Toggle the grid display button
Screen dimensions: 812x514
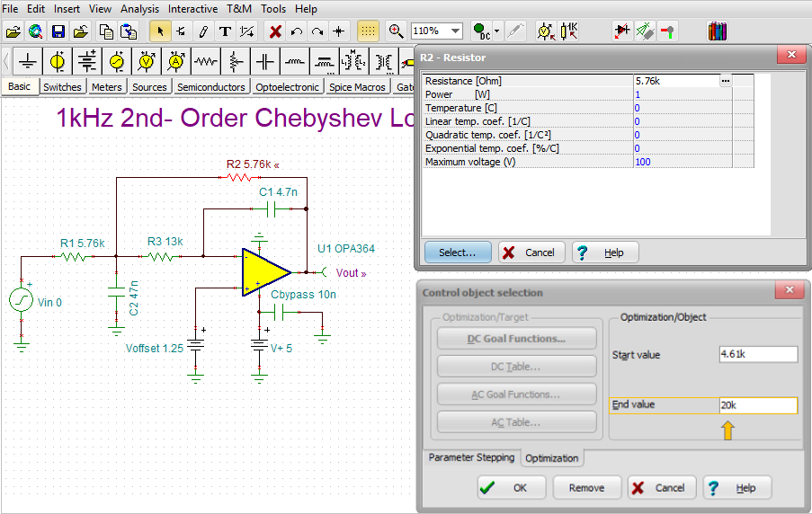[368, 31]
